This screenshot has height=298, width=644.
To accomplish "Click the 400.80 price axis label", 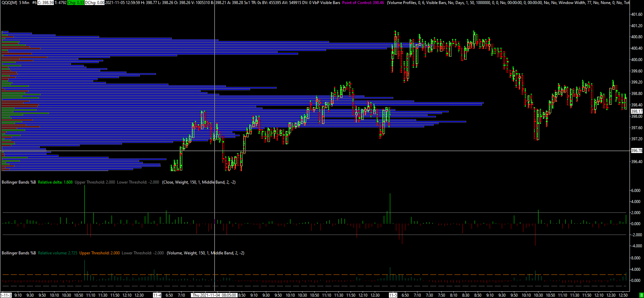I will (637, 37).
